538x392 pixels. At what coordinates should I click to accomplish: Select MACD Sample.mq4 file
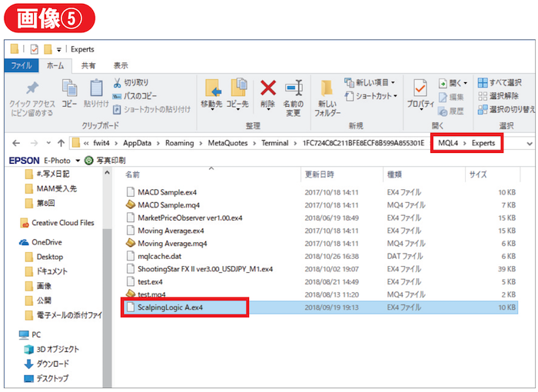[320, 205]
